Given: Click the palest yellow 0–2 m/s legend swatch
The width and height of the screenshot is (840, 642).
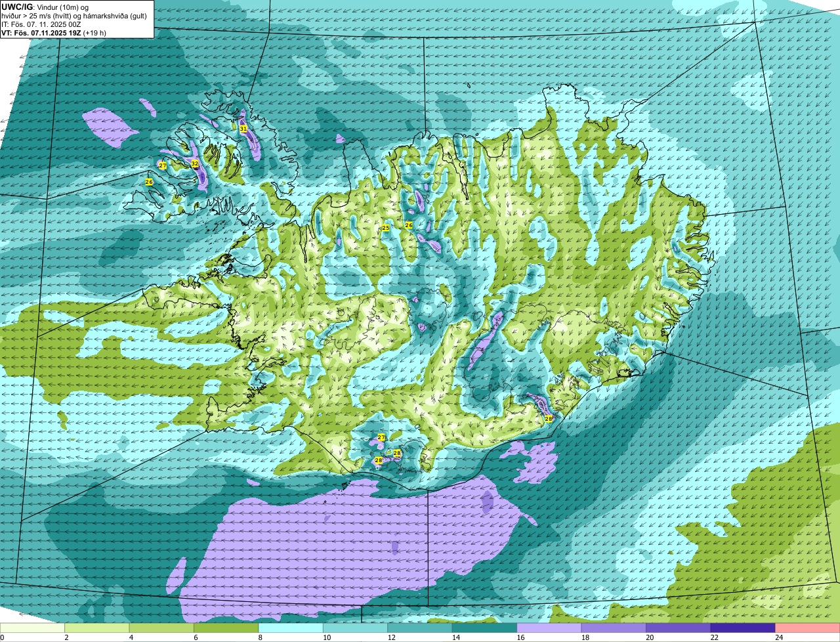Looking at the screenshot, I should pyautogui.click(x=32, y=628).
